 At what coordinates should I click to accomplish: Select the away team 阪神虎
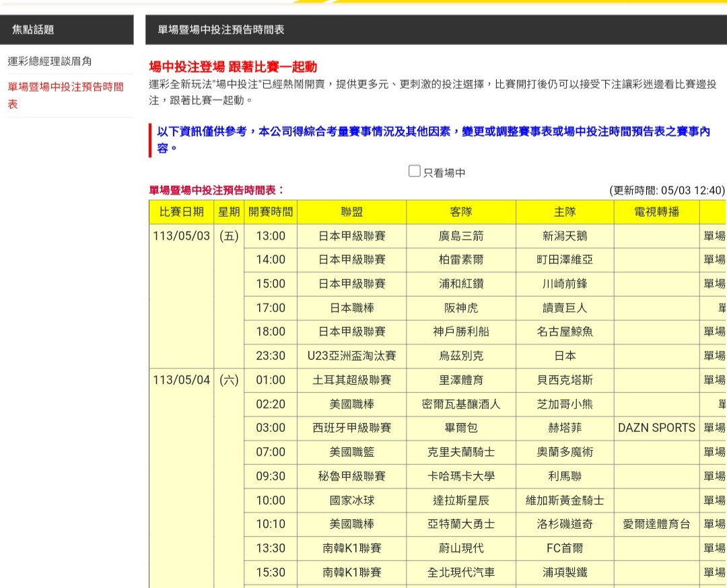click(x=461, y=307)
